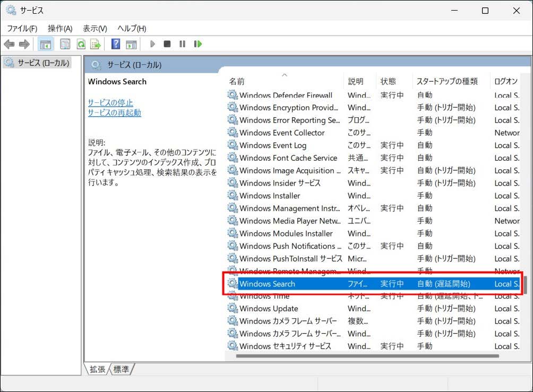Select the Windows Image Acquisition row

(x=373, y=170)
